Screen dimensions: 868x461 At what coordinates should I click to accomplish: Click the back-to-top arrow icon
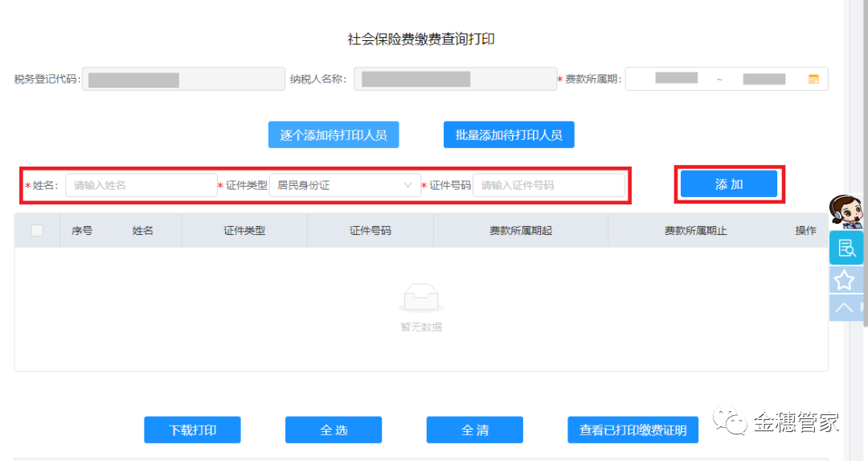[845, 307]
